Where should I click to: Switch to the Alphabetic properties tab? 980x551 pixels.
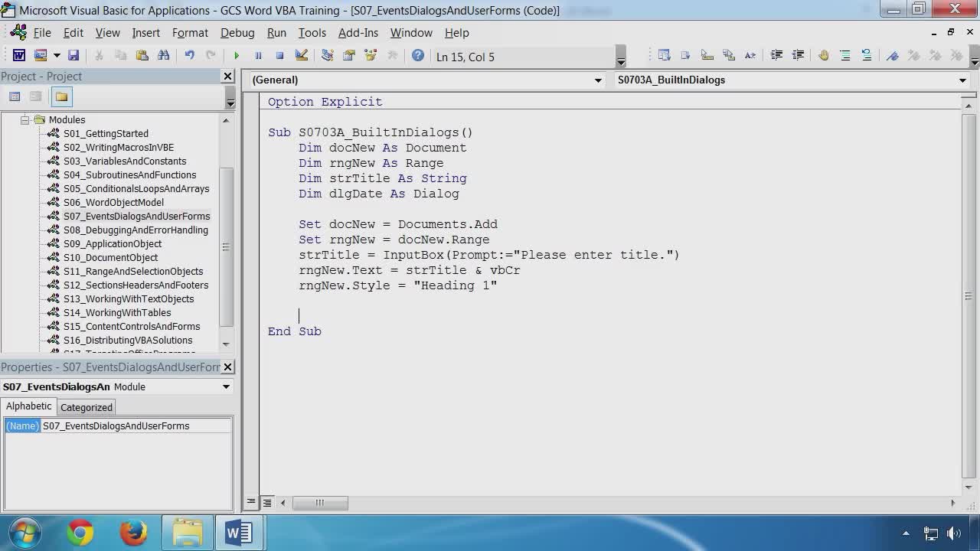[x=29, y=406]
